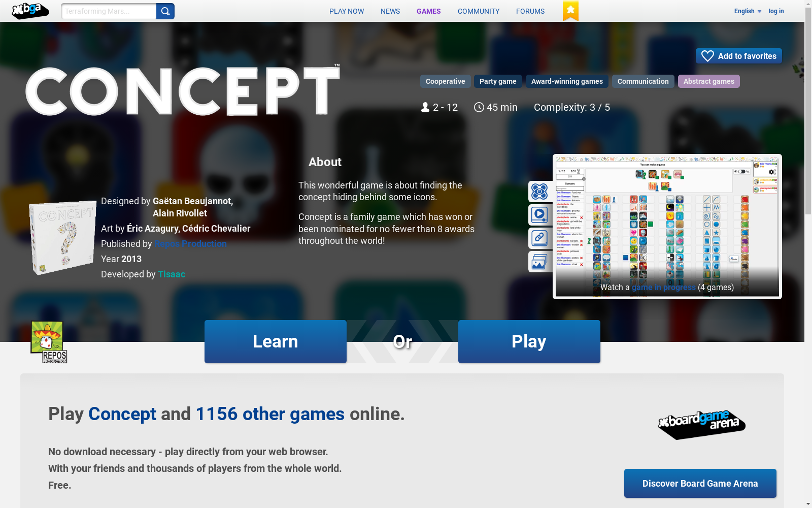Click the Repos Production publisher logo
The image size is (812, 508).
click(x=49, y=342)
